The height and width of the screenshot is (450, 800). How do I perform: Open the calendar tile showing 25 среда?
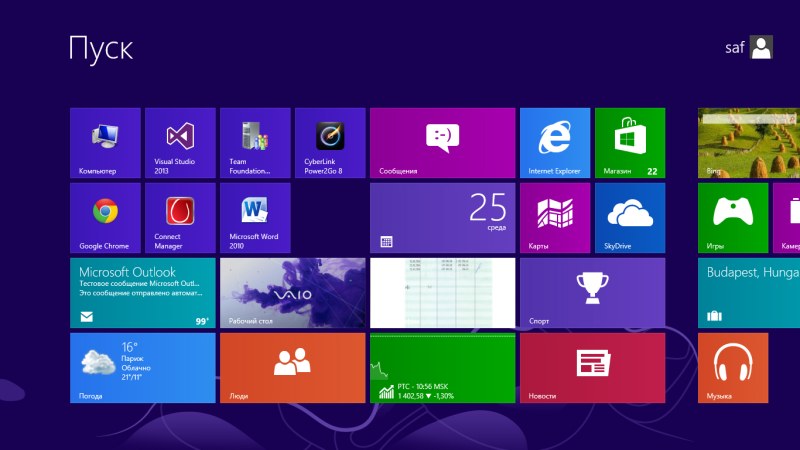point(442,218)
